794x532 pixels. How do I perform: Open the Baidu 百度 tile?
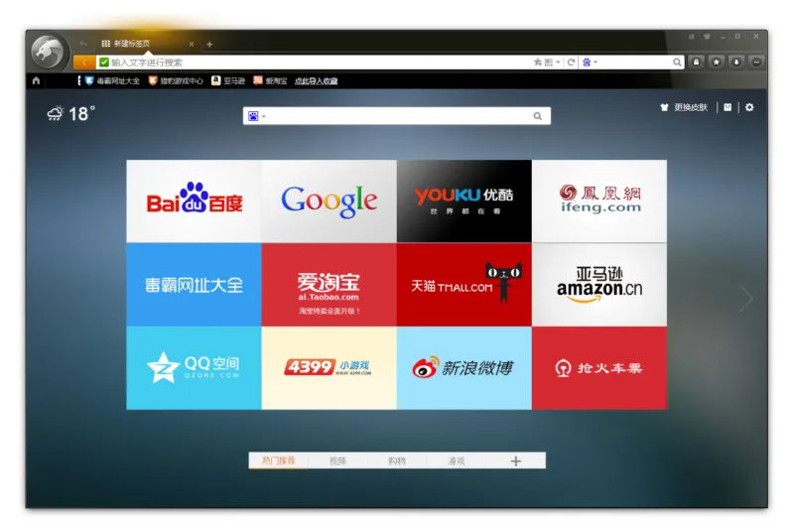(194, 200)
